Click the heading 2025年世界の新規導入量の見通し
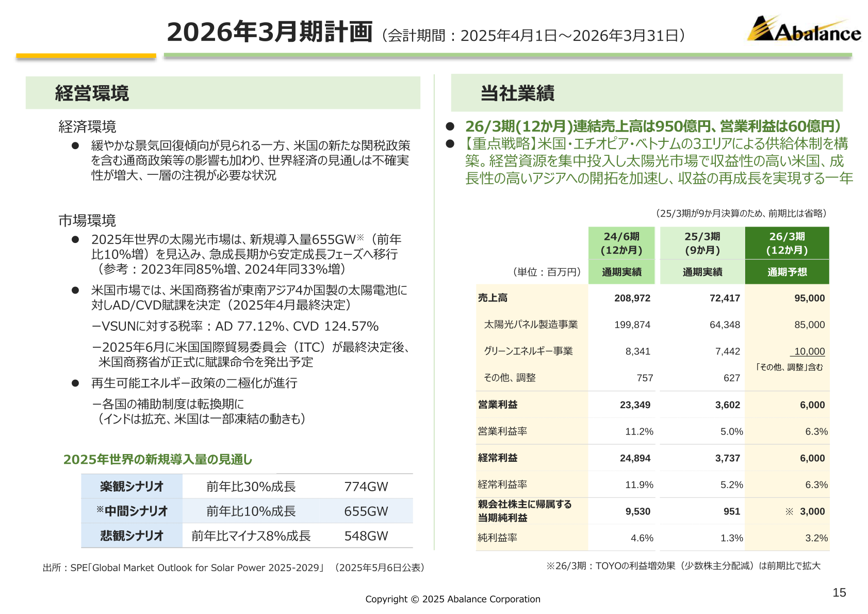The height and width of the screenshot is (614, 868). (x=158, y=459)
